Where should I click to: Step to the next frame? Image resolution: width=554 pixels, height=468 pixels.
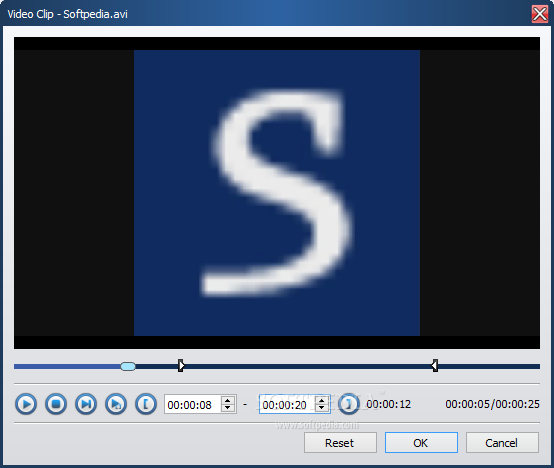(x=86, y=404)
